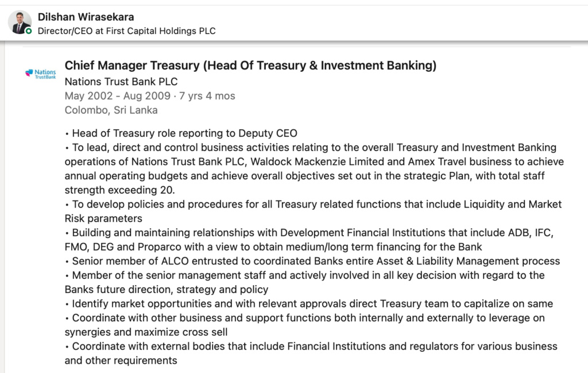Click the Identify market opportunities bullet
Image resolution: width=588 pixels, height=373 pixels.
tap(309, 303)
